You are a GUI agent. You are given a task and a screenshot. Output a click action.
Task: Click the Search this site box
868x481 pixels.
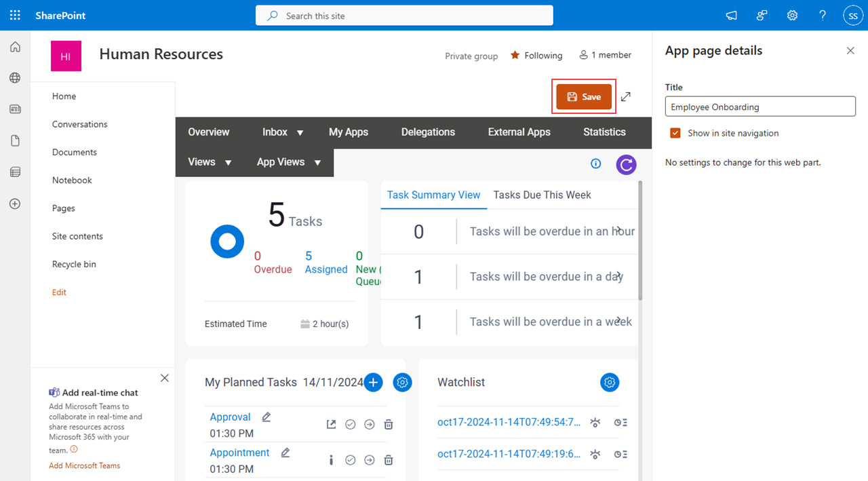404,16
